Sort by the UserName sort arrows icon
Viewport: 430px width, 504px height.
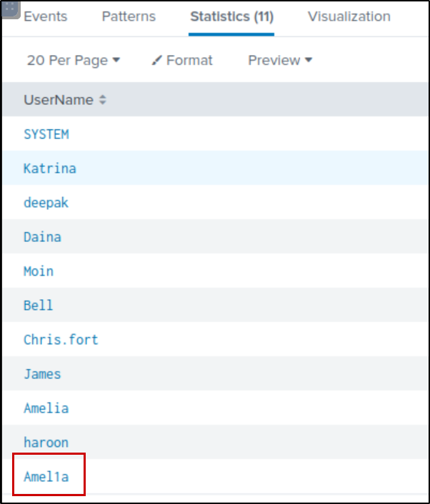(103, 101)
